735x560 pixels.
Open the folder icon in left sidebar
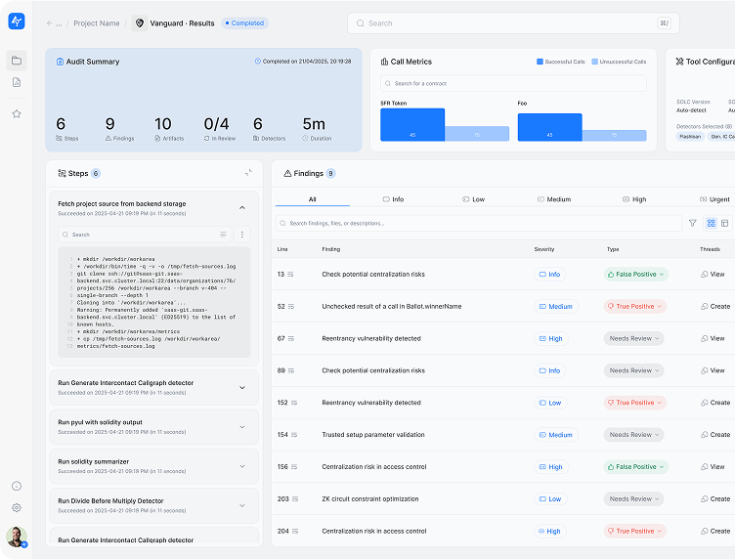click(x=17, y=61)
